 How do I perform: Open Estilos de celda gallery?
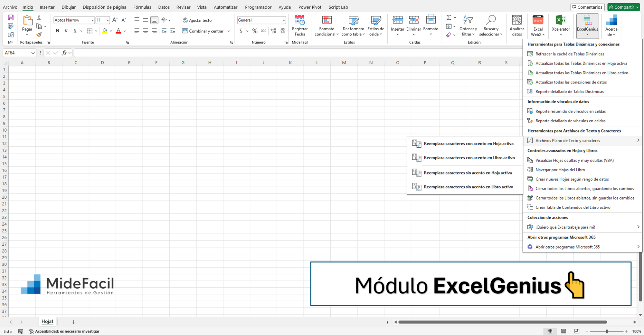[376, 26]
